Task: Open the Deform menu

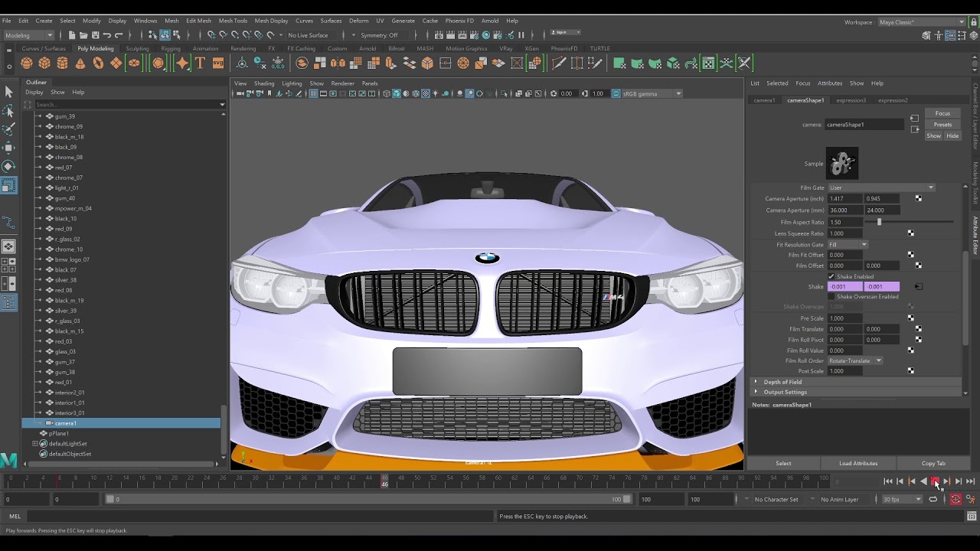Action: pyautogui.click(x=358, y=21)
